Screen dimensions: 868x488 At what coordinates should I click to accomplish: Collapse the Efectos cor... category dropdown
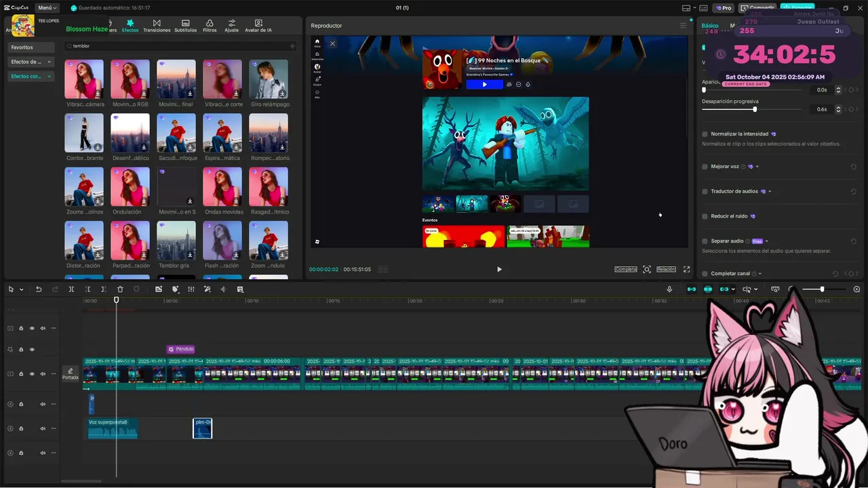tap(49, 77)
